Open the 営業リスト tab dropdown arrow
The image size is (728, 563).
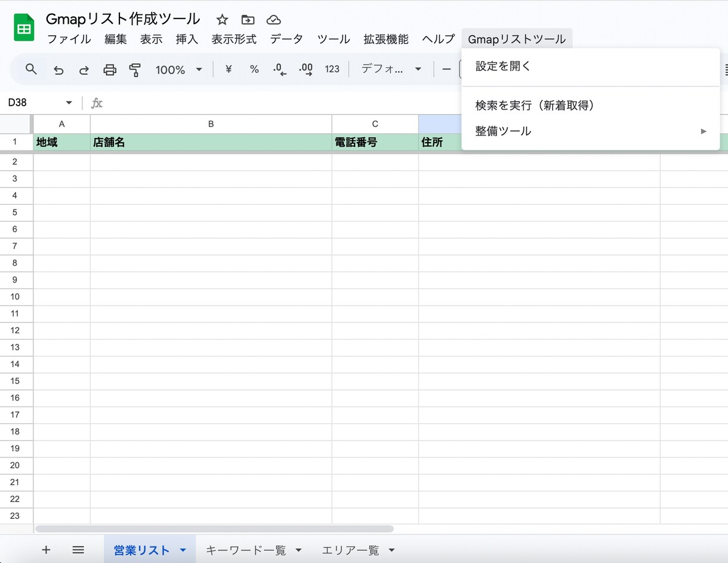tap(183, 550)
